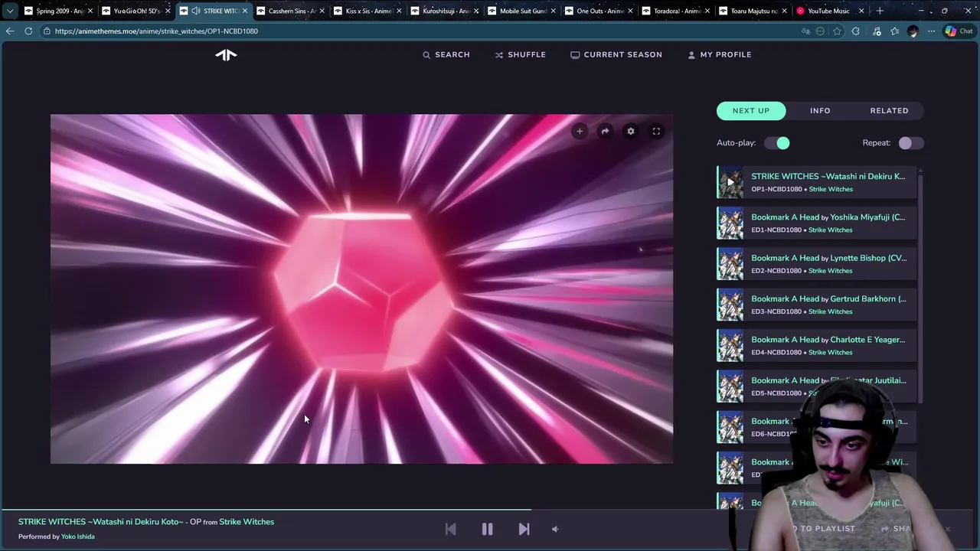Select the Next Up tab
The width and height of the screenshot is (980, 551).
[751, 111]
